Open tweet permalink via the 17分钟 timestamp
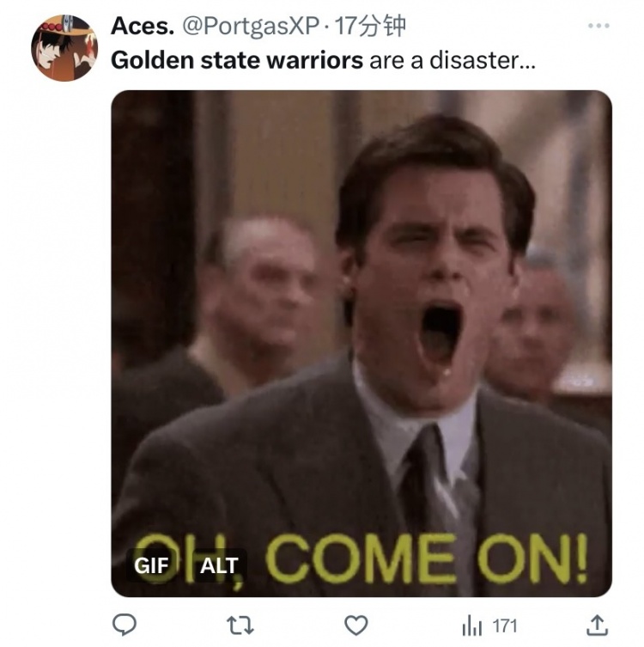The height and width of the screenshot is (647, 644). click(x=370, y=26)
